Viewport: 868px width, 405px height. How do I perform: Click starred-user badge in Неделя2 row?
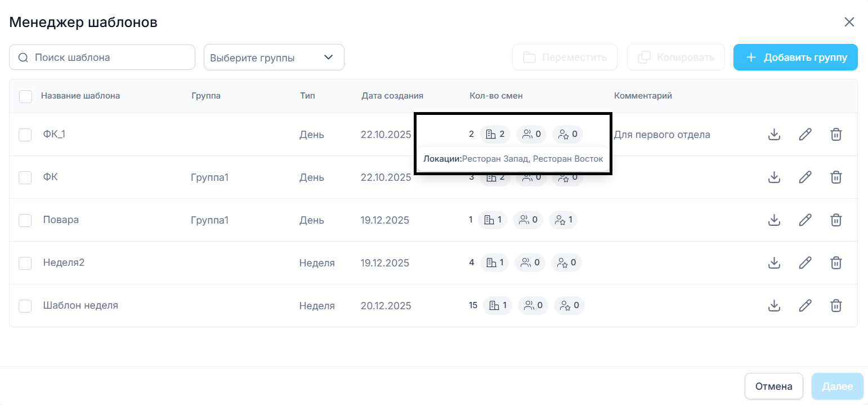[566, 263]
